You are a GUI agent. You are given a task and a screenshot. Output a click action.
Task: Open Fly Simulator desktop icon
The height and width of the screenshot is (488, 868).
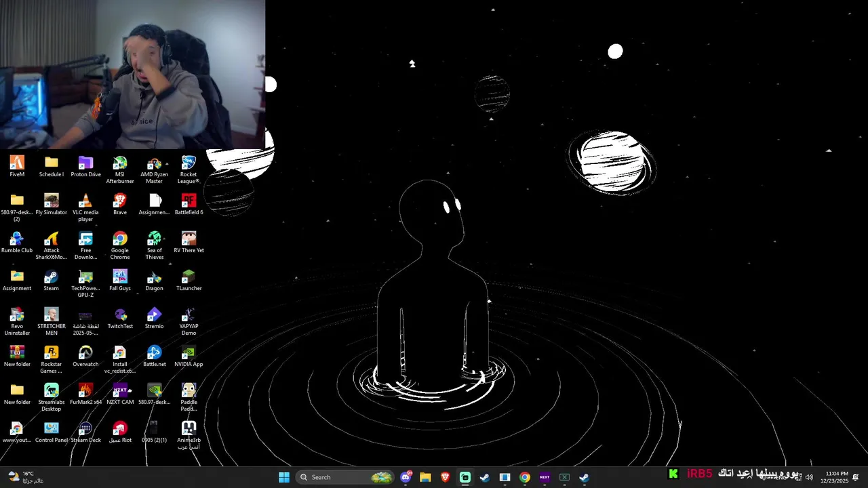point(52,205)
